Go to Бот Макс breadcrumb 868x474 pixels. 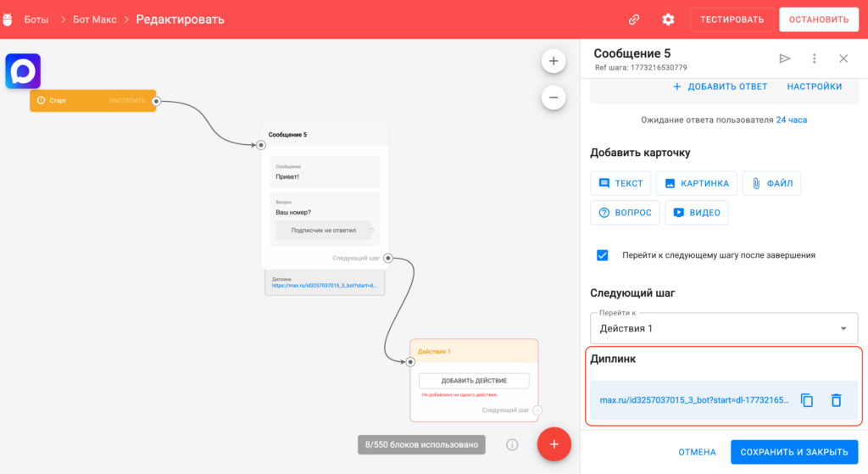[x=93, y=20]
